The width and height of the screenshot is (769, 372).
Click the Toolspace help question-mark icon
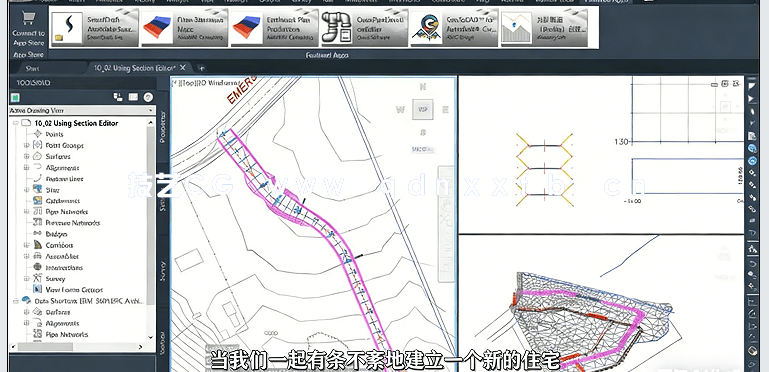(148, 97)
